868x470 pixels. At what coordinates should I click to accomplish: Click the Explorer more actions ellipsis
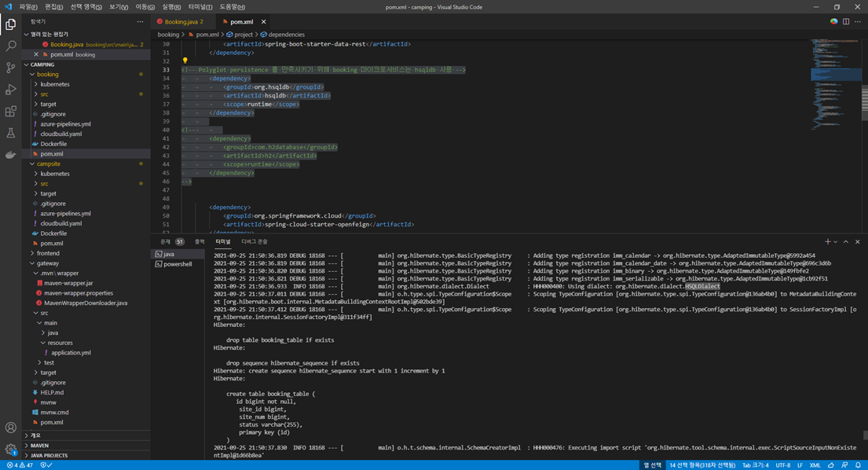coord(140,21)
